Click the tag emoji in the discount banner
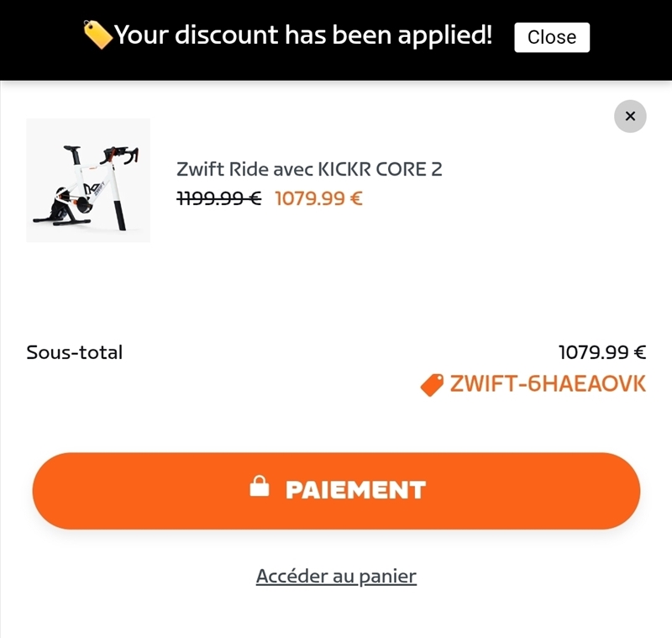 point(97,35)
